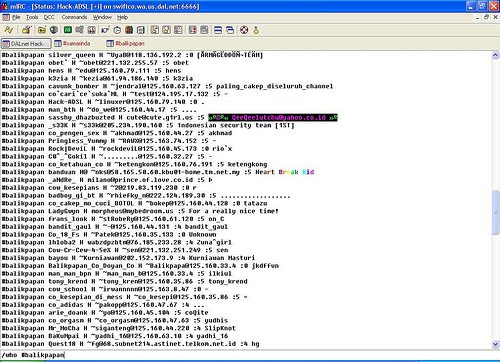Click the grey icon right of the green Scripts Editor icon
The image size is (500, 362).
(79, 30)
